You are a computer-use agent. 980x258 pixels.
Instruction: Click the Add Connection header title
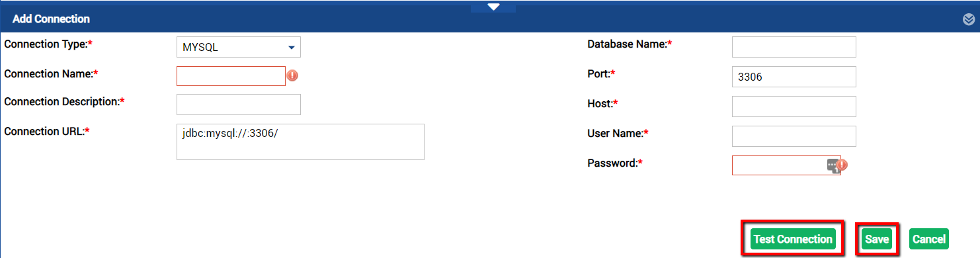51,19
